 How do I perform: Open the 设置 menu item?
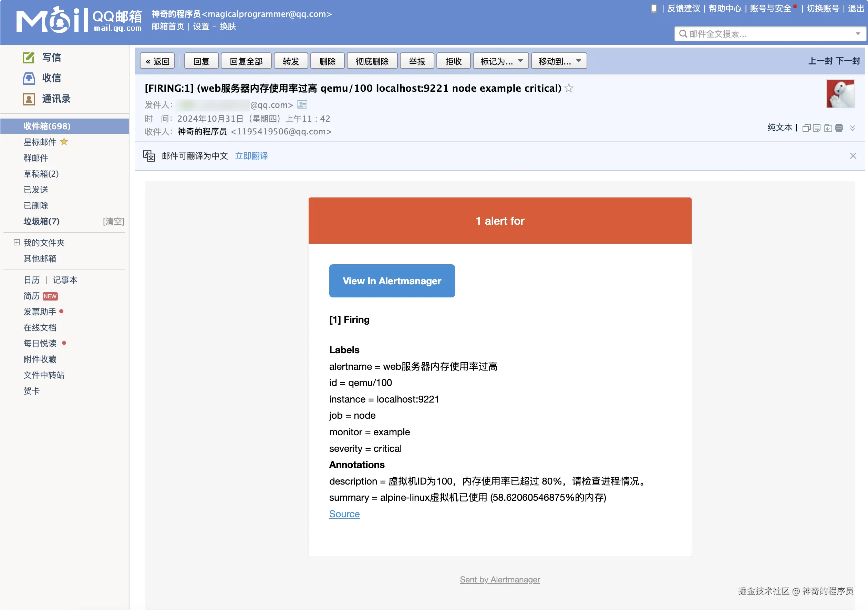(x=201, y=27)
